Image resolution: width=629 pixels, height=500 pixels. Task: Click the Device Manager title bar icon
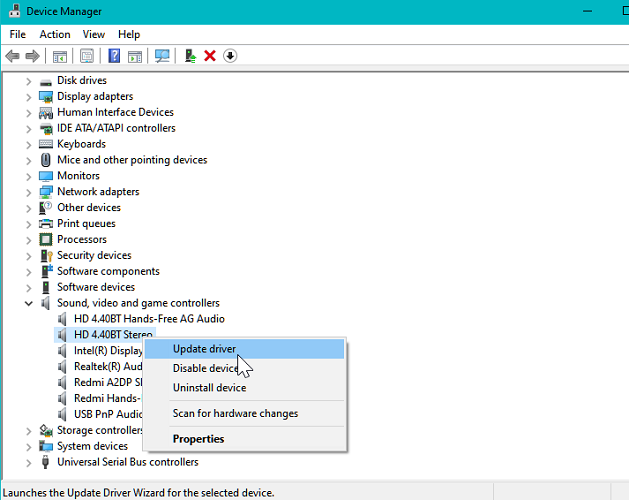tap(14, 11)
